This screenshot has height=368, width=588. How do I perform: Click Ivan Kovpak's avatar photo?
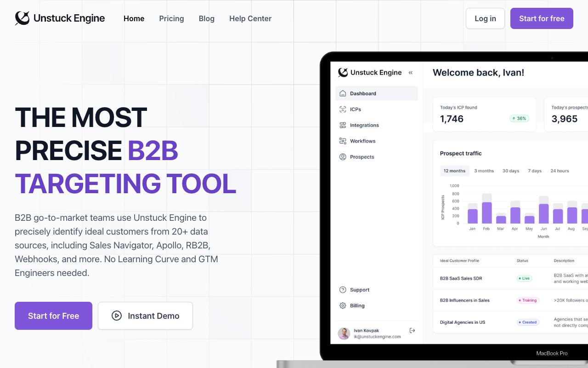(344, 333)
